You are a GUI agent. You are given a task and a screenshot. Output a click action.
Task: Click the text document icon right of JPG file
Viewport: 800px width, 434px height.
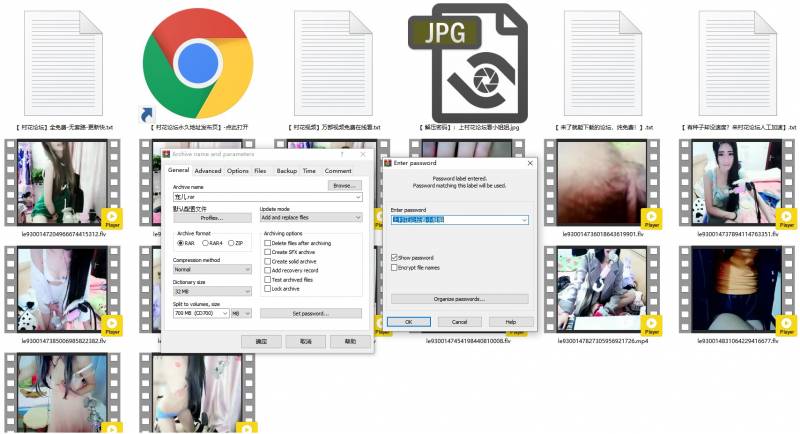point(606,62)
